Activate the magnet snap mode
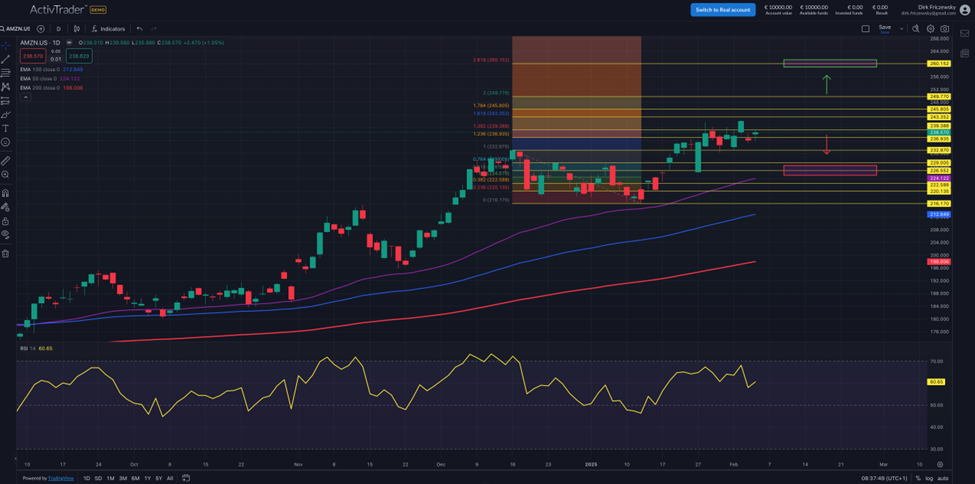Viewport: 975px width, 484px height. (6, 192)
